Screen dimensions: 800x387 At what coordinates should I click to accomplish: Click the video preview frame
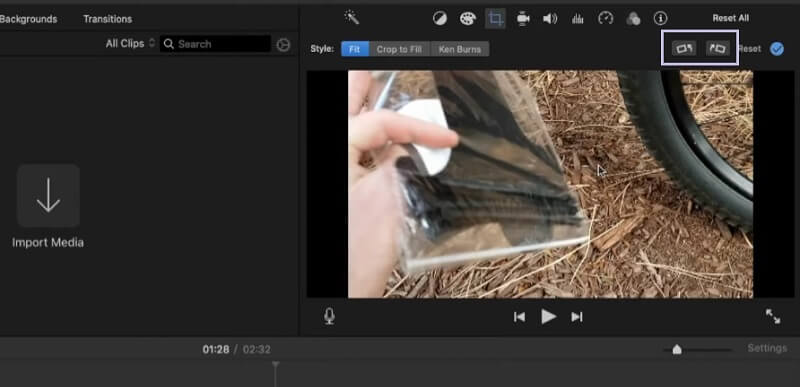point(550,184)
